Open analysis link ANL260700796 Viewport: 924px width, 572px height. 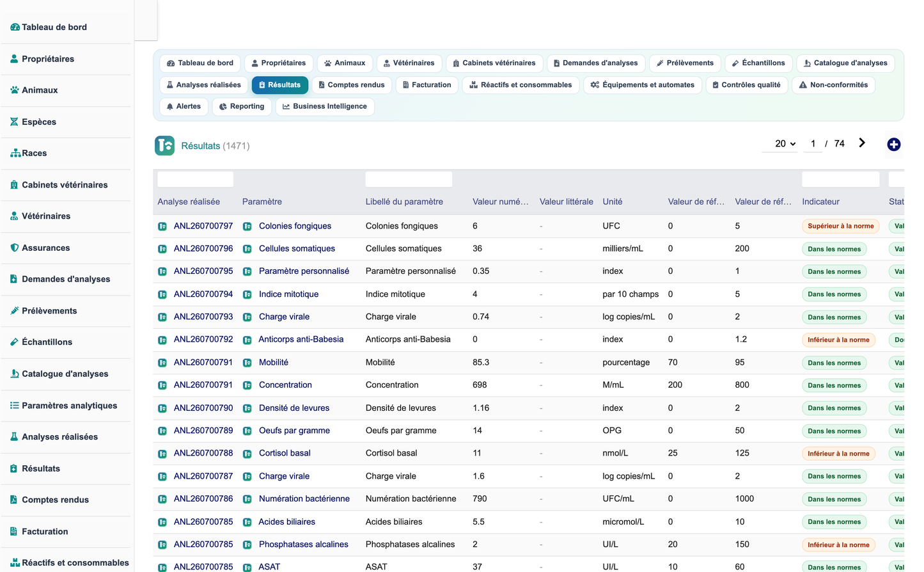pyautogui.click(x=203, y=249)
